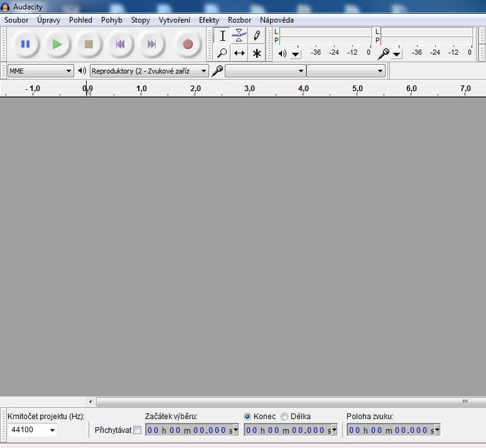Viewport: 486px width, 448px height.
Task: Open the Stopy menu
Action: tap(141, 20)
